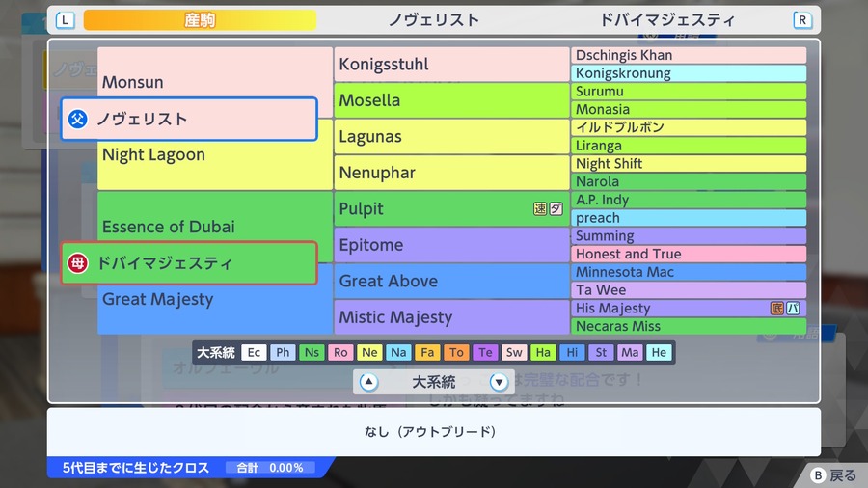Click the St lineage swatch
The height and width of the screenshot is (488, 868).
601,352
